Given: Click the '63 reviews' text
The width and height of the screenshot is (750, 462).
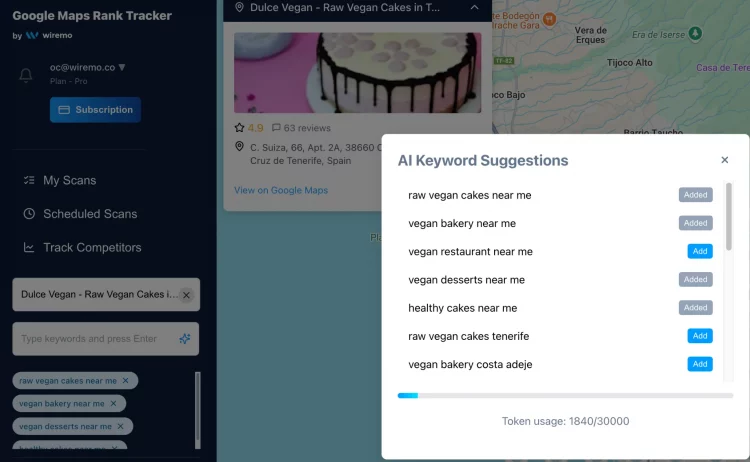Looking at the screenshot, I should [307, 128].
